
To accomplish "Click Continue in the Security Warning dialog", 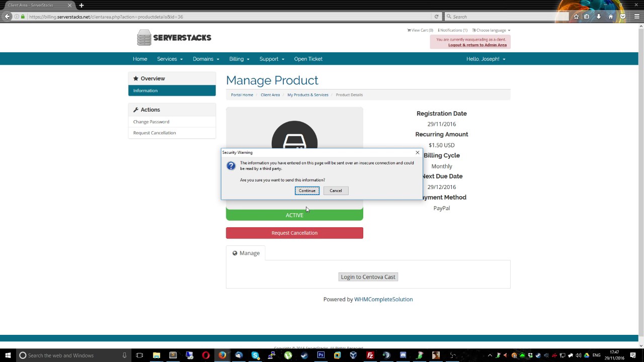I will (307, 191).
